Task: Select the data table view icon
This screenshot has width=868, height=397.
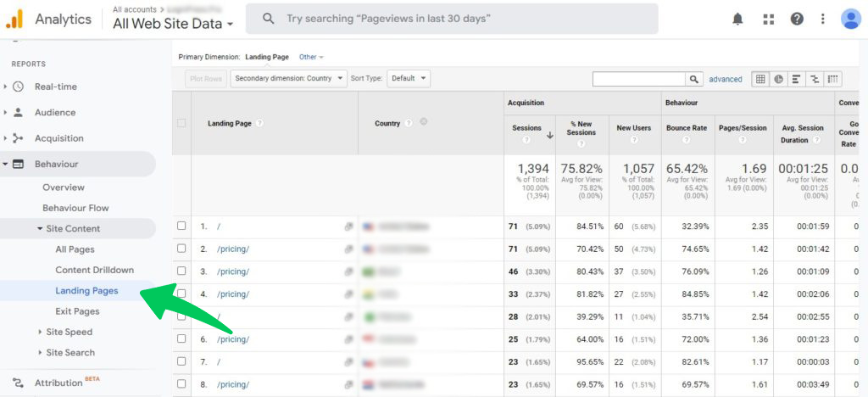Action: 760,79
